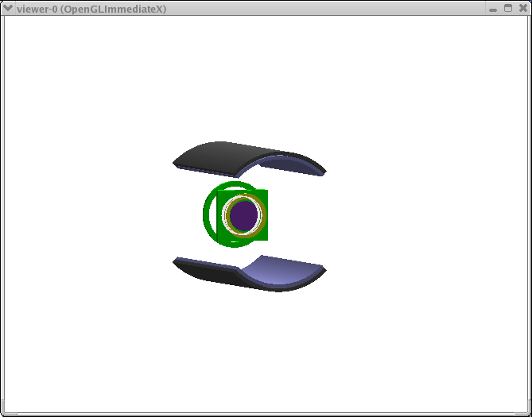
Task: Select the purple disc at the center
Action: point(243,214)
